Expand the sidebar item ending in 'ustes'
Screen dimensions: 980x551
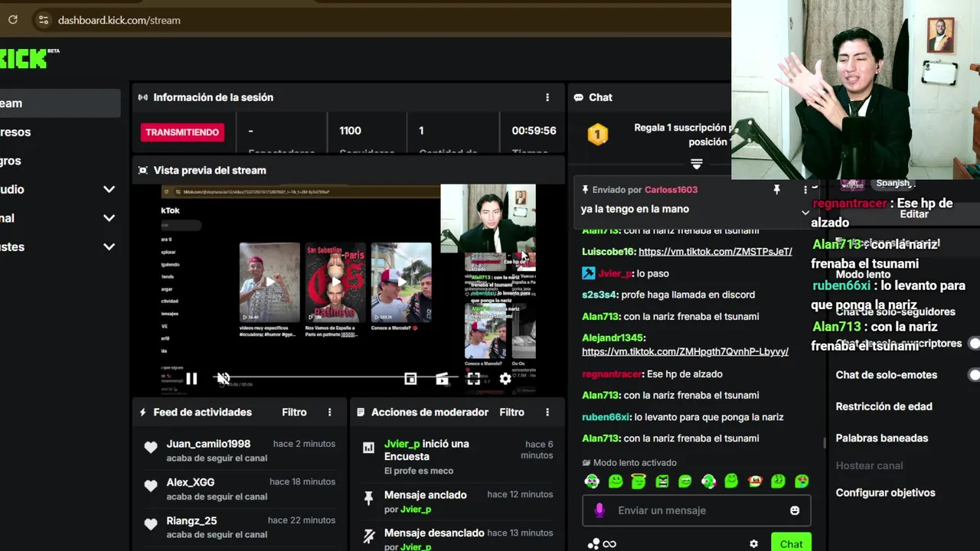point(109,246)
